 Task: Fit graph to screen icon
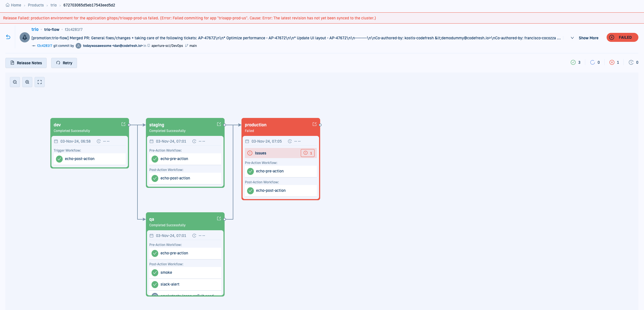(x=40, y=82)
